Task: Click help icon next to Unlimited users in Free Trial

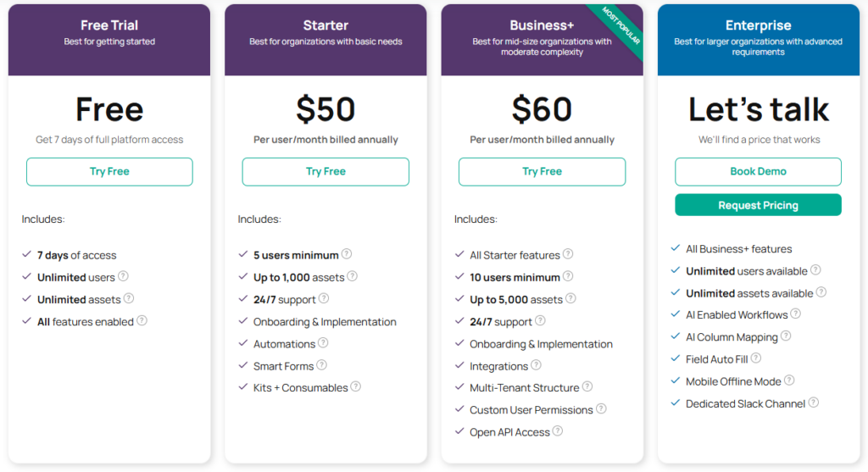Action: pos(123,276)
